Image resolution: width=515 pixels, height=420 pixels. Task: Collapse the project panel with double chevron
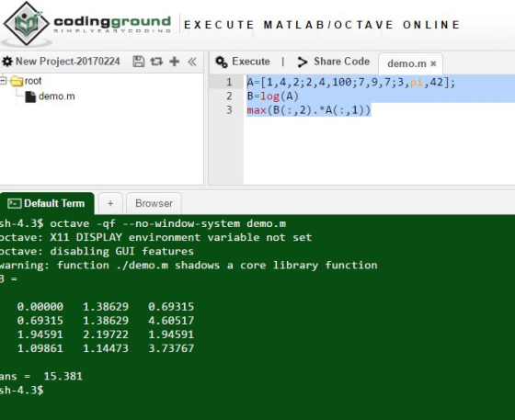192,62
